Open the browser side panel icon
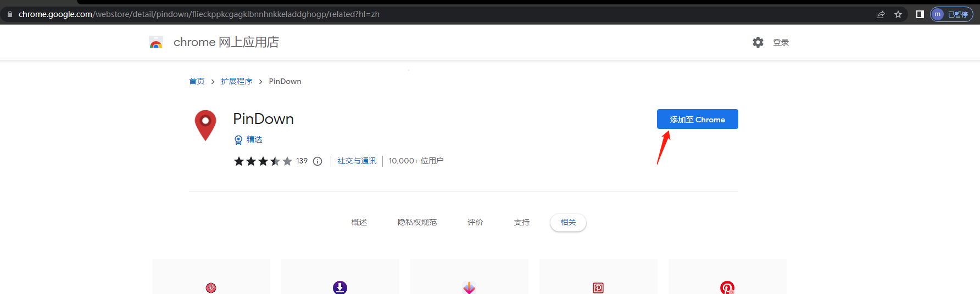 click(920, 14)
